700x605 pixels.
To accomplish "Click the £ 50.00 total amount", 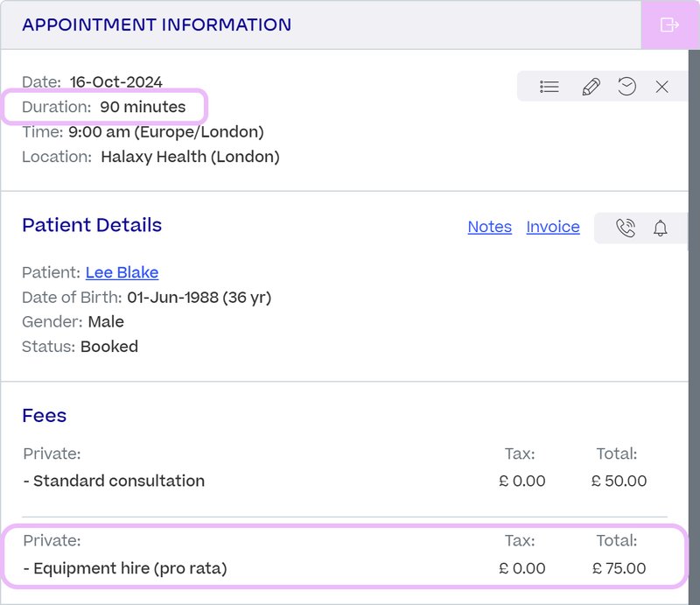I will (x=619, y=481).
